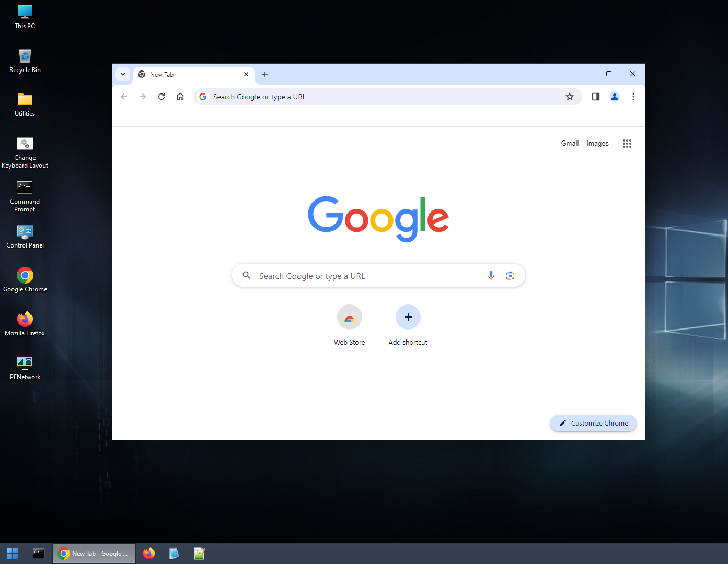728x564 pixels.
Task: Focus the Google search box on page
Action: coord(366,276)
